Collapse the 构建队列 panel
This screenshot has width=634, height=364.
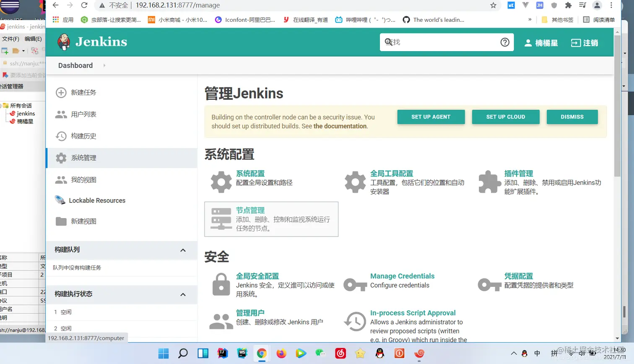(x=182, y=250)
